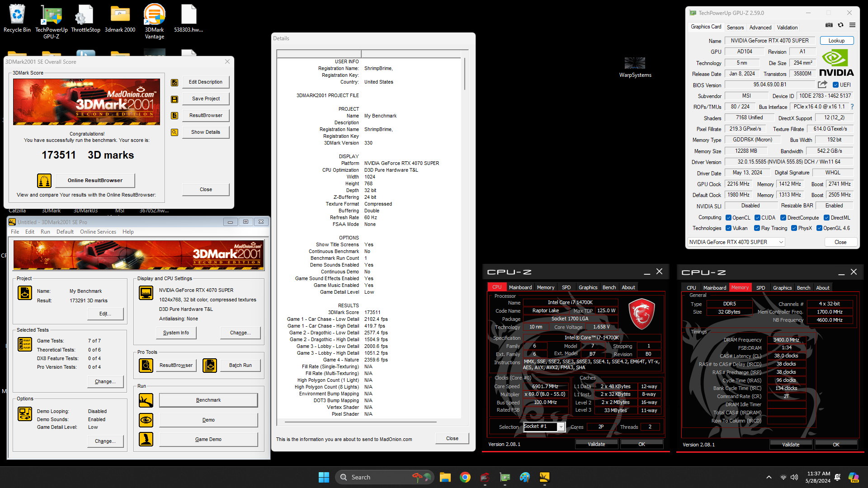Viewport: 868px width, 488px height.
Task: Open Recycle Bin desktop icon
Action: click(x=17, y=18)
